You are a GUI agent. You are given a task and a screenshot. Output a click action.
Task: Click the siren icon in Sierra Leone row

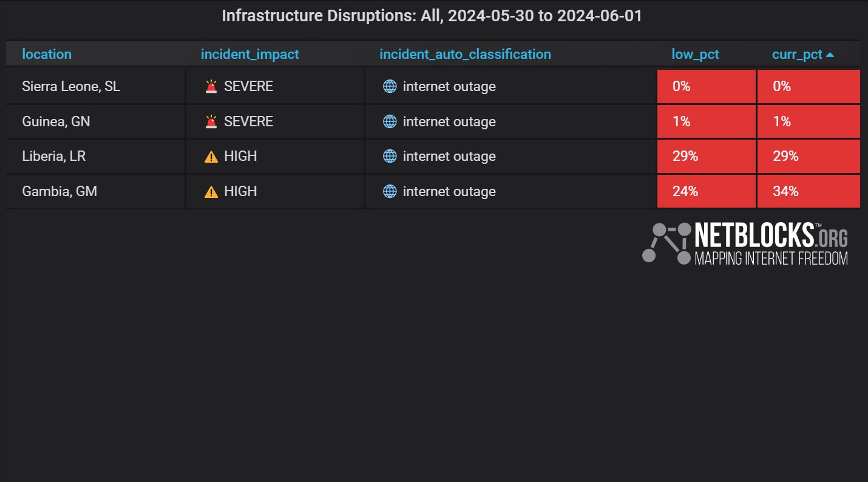coord(211,87)
